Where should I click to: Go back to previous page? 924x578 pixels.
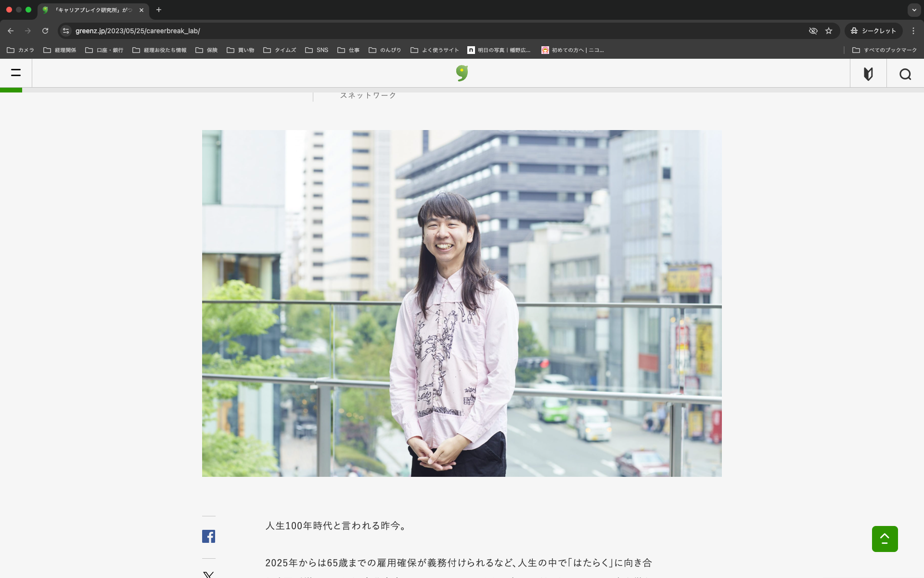[11, 31]
